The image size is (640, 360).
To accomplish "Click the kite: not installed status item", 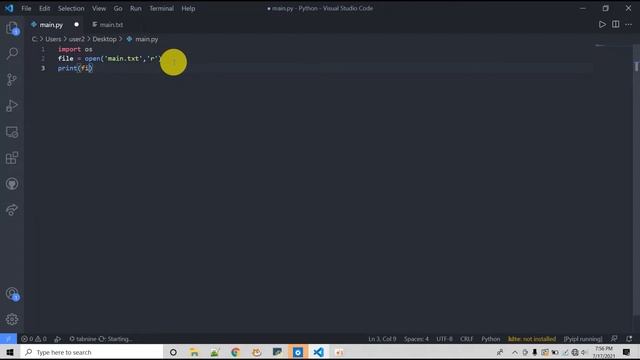I will 532,339.
